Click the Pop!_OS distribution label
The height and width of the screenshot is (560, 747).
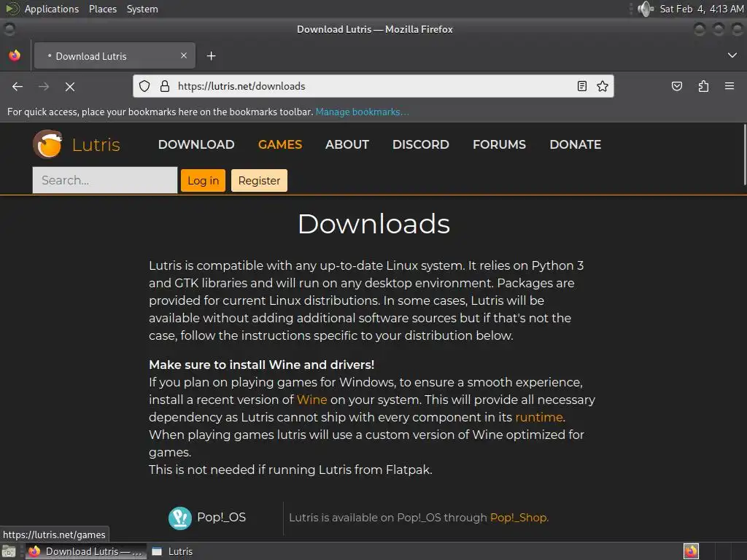point(222,518)
